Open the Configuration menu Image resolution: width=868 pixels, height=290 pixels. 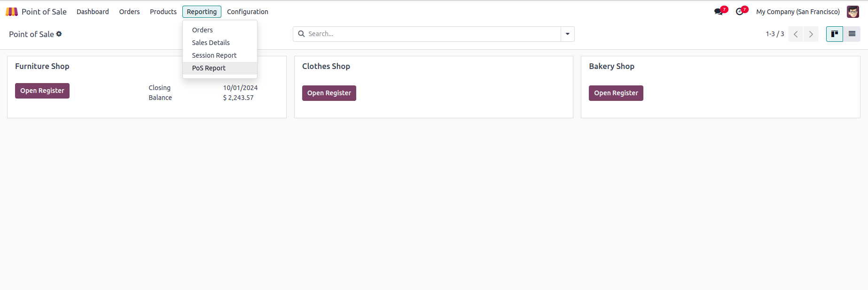[247, 12]
